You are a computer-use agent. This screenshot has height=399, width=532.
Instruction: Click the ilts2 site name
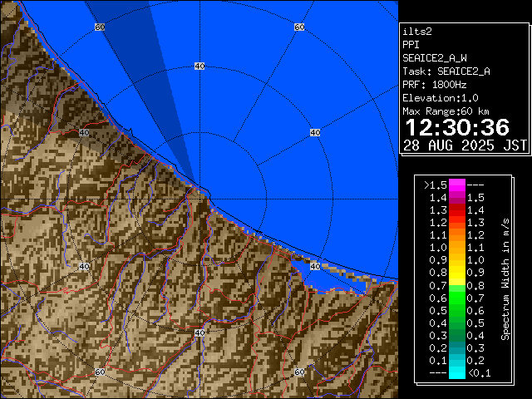pyautogui.click(x=416, y=31)
